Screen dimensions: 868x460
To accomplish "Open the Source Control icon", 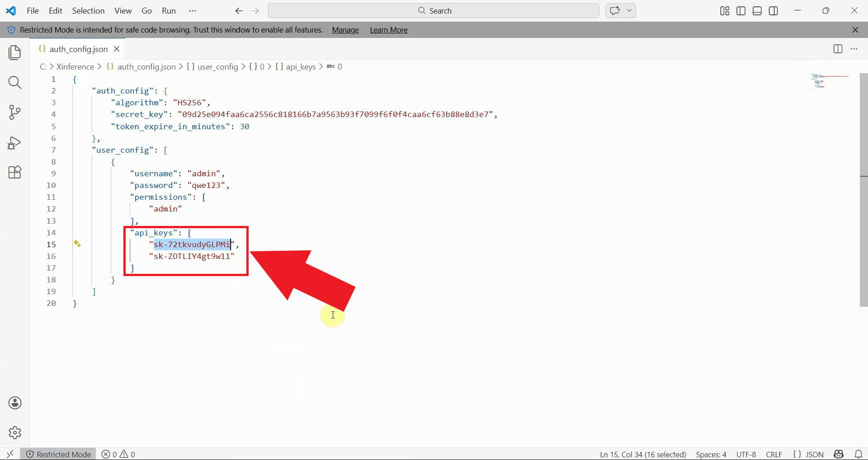I will (x=15, y=113).
